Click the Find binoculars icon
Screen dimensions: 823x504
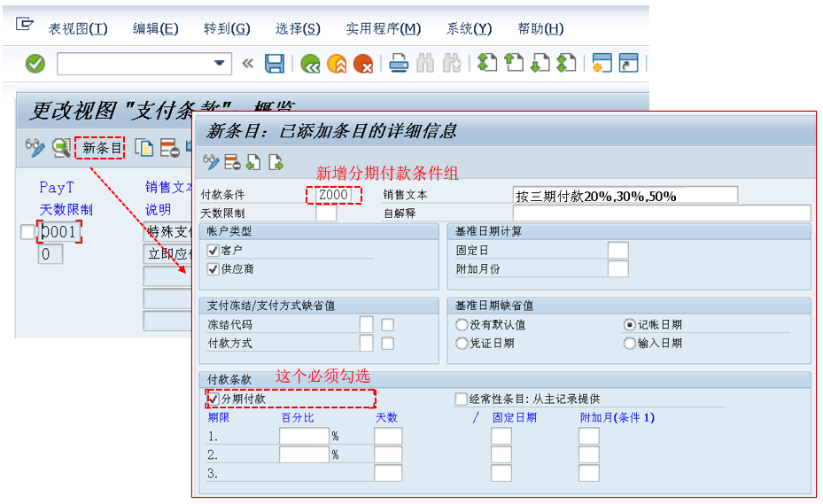tap(425, 64)
